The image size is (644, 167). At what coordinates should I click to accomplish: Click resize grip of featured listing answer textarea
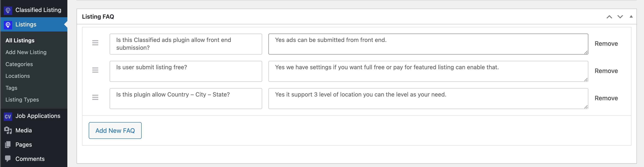point(586,80)
